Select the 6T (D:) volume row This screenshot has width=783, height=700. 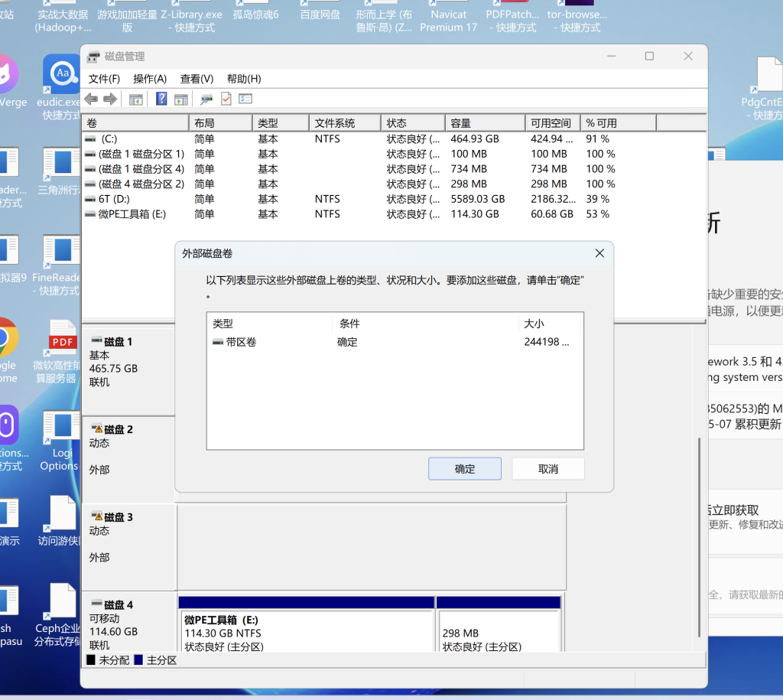pos(114,199)
